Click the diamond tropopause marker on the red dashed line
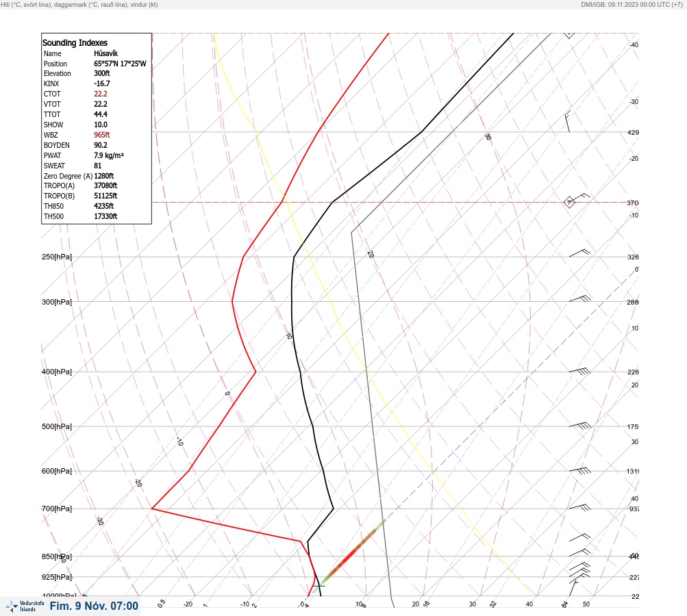 coord(569,203)
